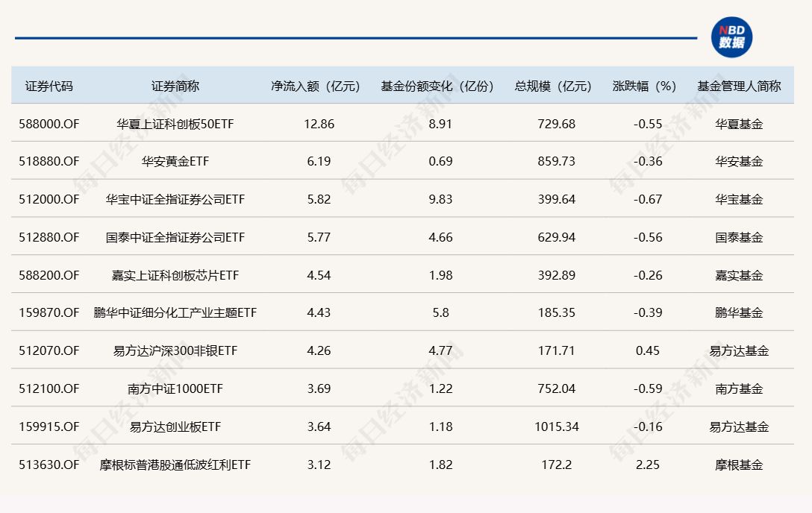Open the 华夏上证科创板50ETF fund name
812x513 pixels.
point(175,124)
